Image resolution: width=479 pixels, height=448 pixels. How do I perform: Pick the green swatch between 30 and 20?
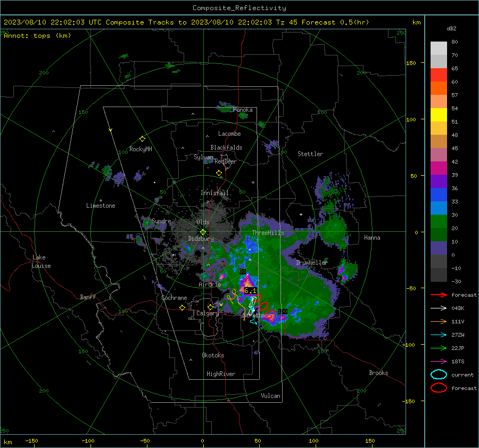pyautogui.click(x=439, y=222)
